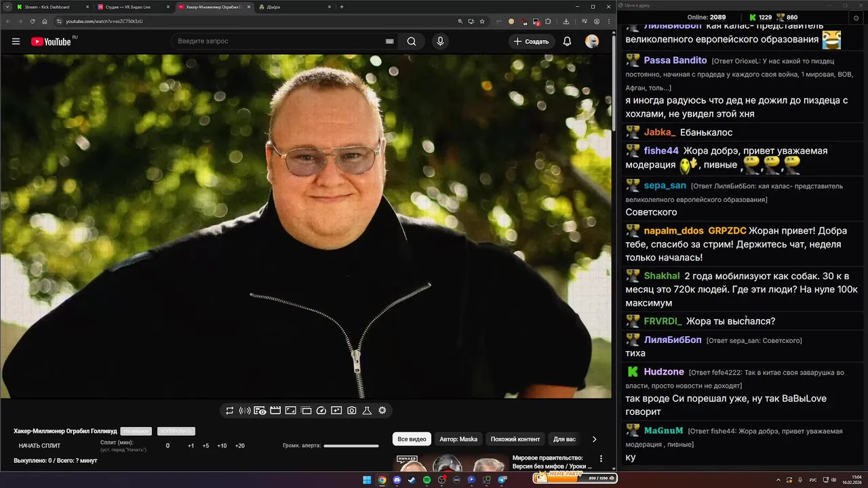Reload the current page
The width and height of the screenshot is (868, 488).
33,21
